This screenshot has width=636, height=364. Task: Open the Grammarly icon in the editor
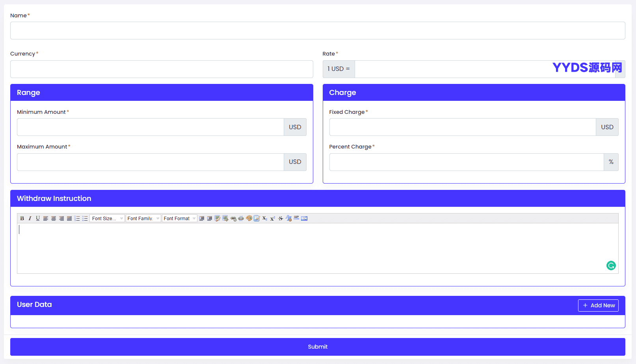tap(611, 266)
